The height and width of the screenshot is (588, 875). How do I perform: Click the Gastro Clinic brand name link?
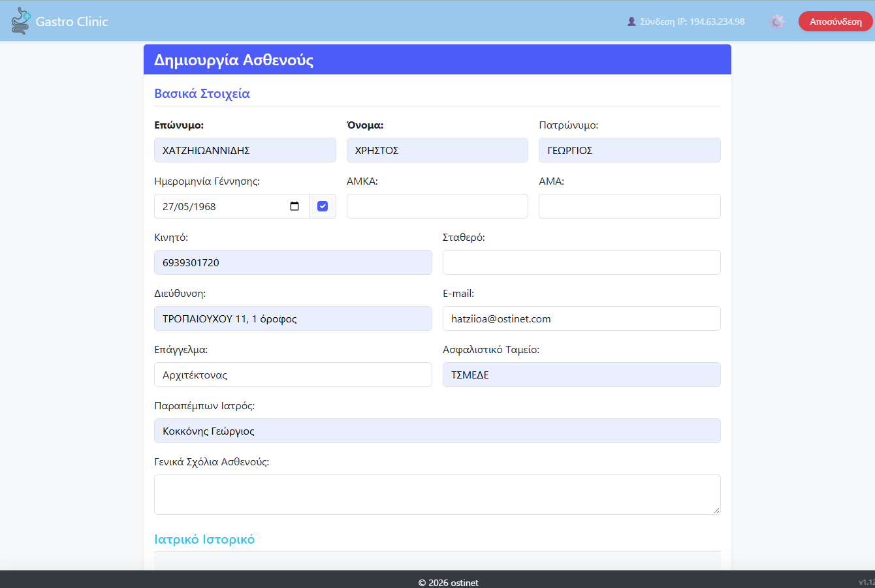72,22
